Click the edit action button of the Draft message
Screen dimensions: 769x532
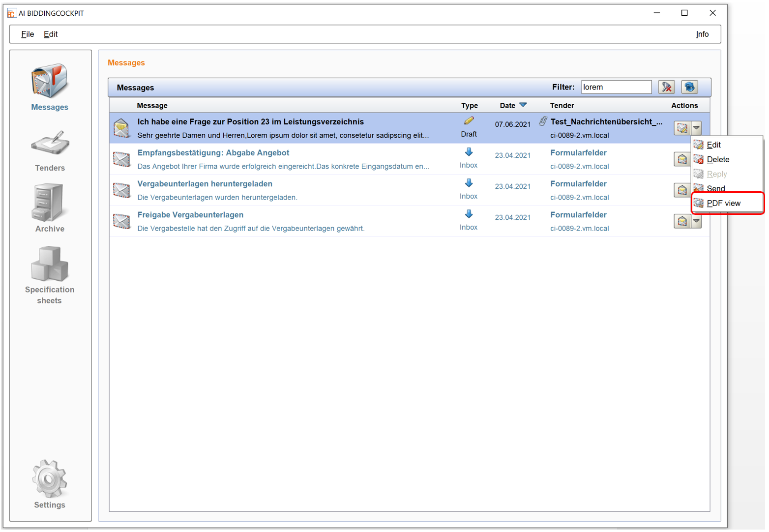682,128
